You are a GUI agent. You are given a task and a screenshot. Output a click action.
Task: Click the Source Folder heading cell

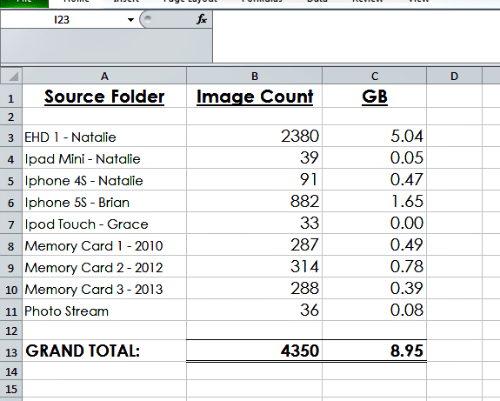(x=104, y=97)
